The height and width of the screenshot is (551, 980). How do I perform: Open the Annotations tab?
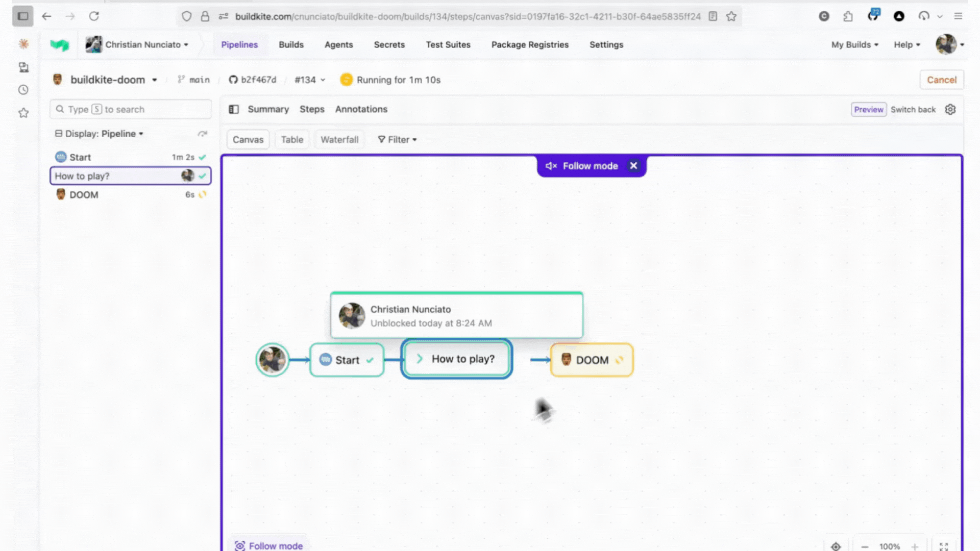[x=361, y=109]
